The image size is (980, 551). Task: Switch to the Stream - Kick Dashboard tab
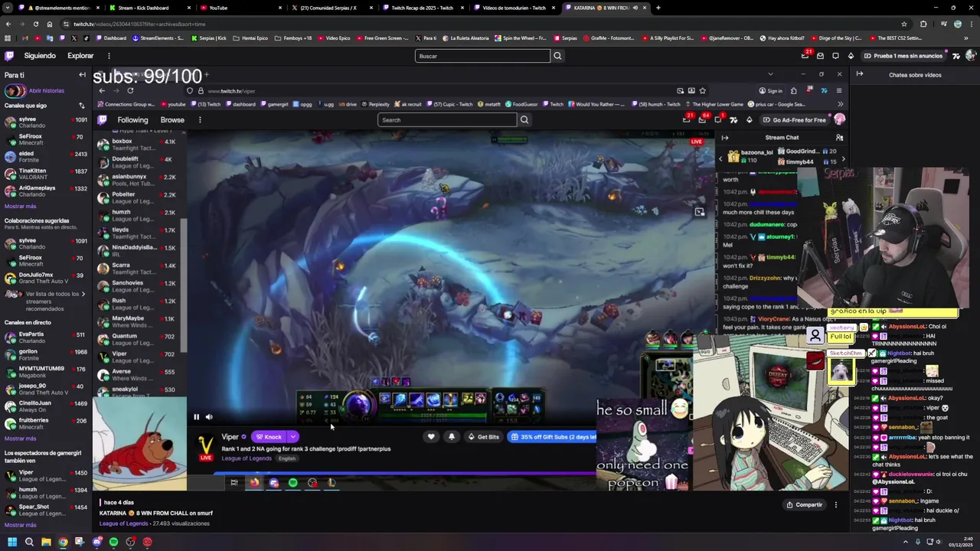(x=148, y=8)
